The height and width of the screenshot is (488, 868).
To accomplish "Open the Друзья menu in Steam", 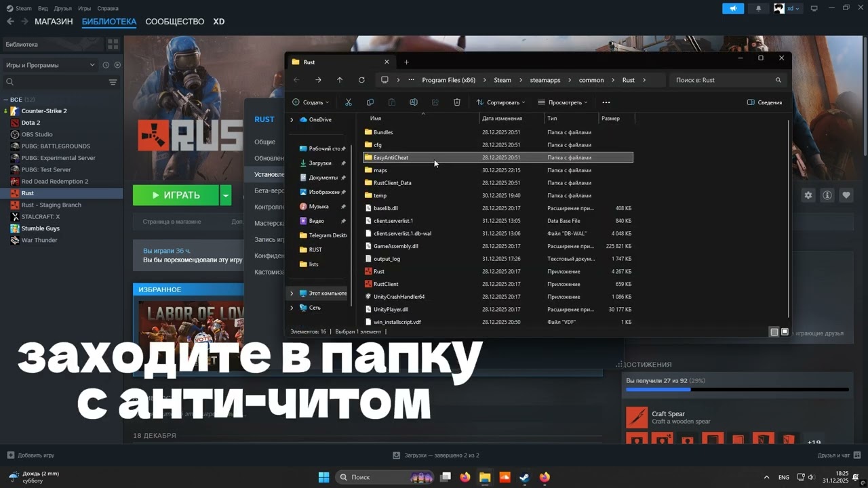I will click(x=63, y=8).
